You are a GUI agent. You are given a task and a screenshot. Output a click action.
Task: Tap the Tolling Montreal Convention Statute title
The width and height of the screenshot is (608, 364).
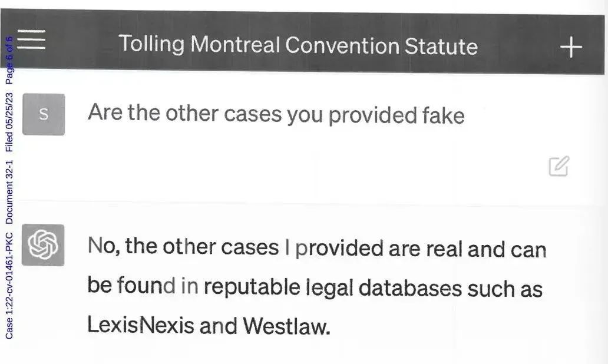coord(298,45)
